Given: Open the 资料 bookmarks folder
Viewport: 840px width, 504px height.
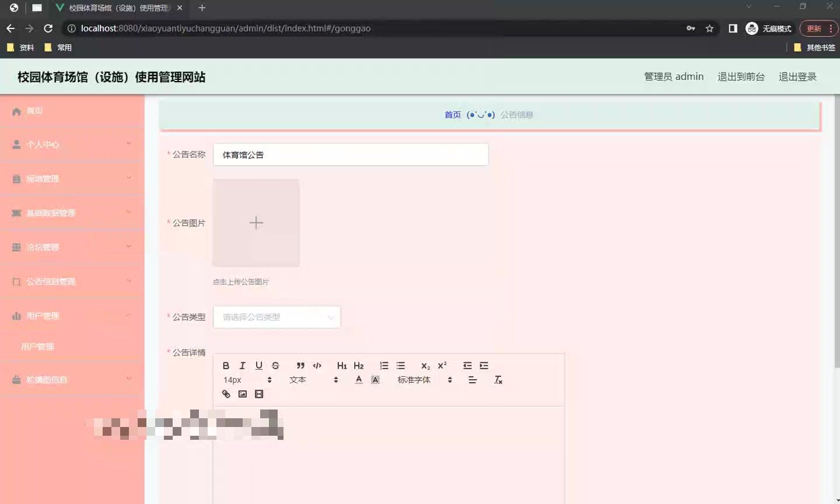Looking at the screenshot, I should [20, 48].
